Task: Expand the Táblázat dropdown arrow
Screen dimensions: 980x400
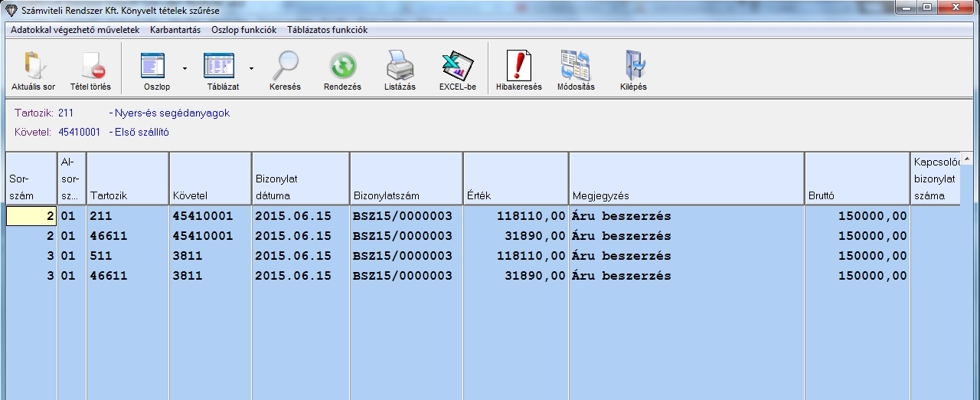Action: (251, 68)
